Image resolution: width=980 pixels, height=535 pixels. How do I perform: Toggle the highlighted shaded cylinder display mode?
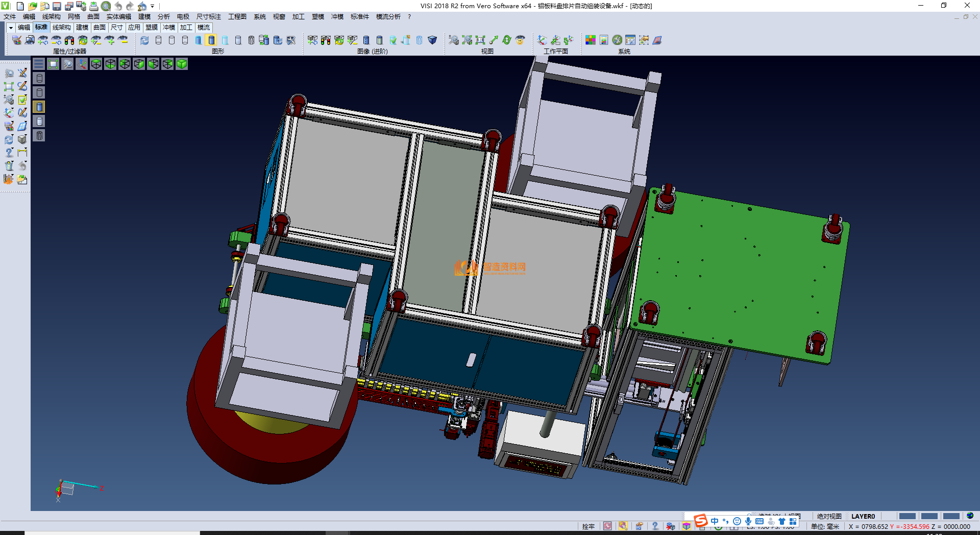(x=211, y=40)
